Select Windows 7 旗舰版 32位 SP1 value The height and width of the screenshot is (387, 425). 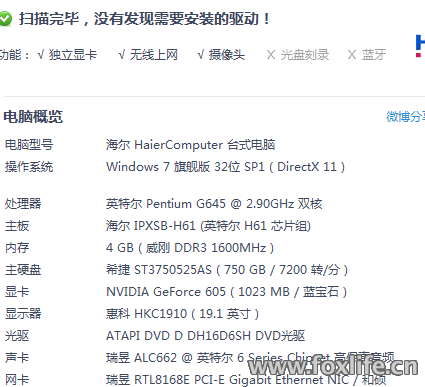coord(225,167)
